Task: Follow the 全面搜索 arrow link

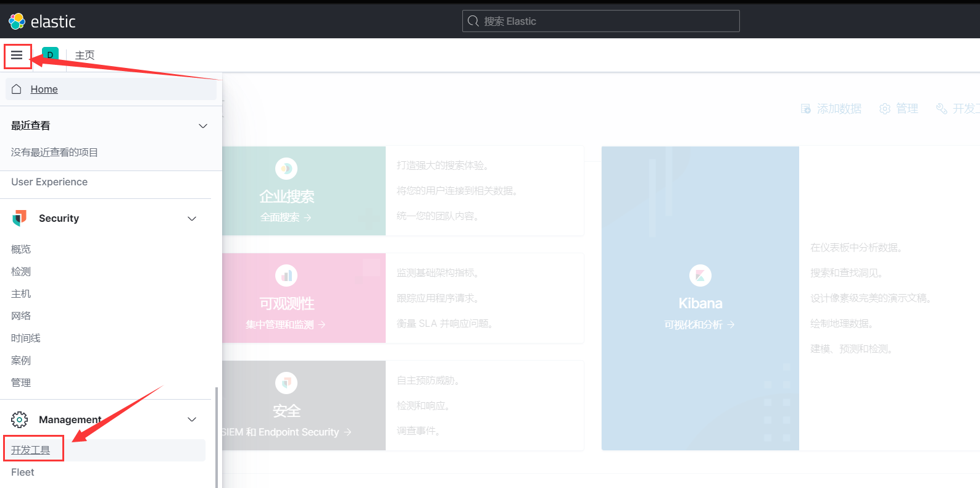Action: click(x=286, y=217)
